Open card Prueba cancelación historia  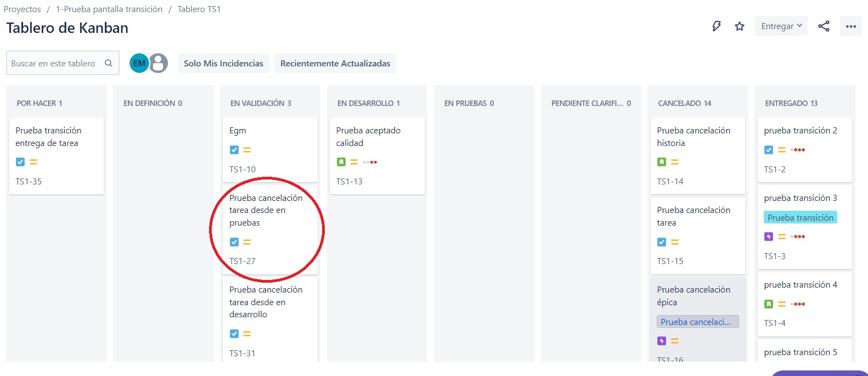[697, 156]
